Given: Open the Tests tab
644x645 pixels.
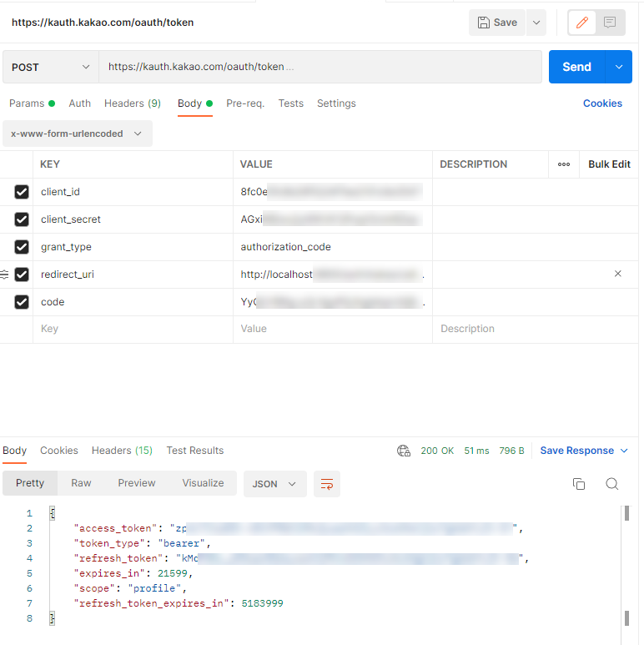Looking at the screenshot, I should tap(291, 103).
